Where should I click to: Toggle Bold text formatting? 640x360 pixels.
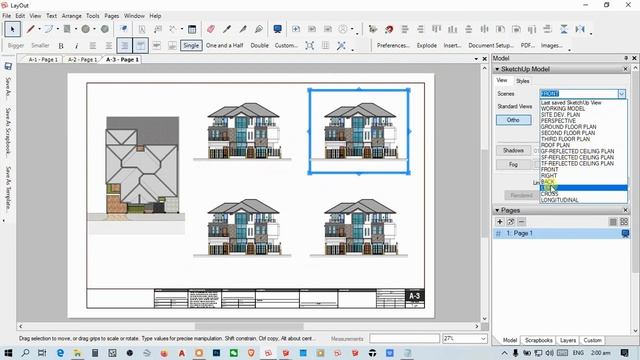tap(61, 46)
